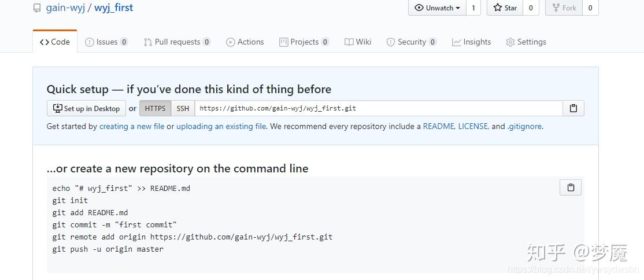Click the stargazers count next to Star

click(531, 8)
